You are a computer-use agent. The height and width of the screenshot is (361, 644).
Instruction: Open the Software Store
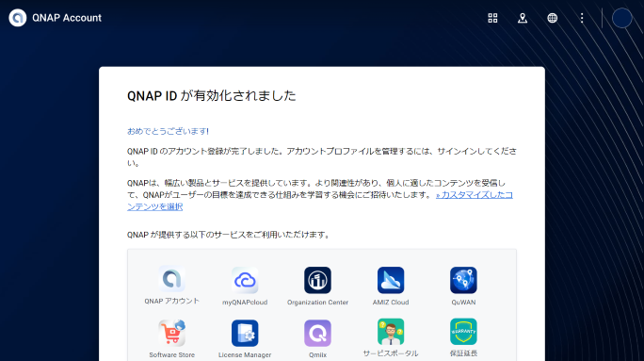tap(171, 333)
